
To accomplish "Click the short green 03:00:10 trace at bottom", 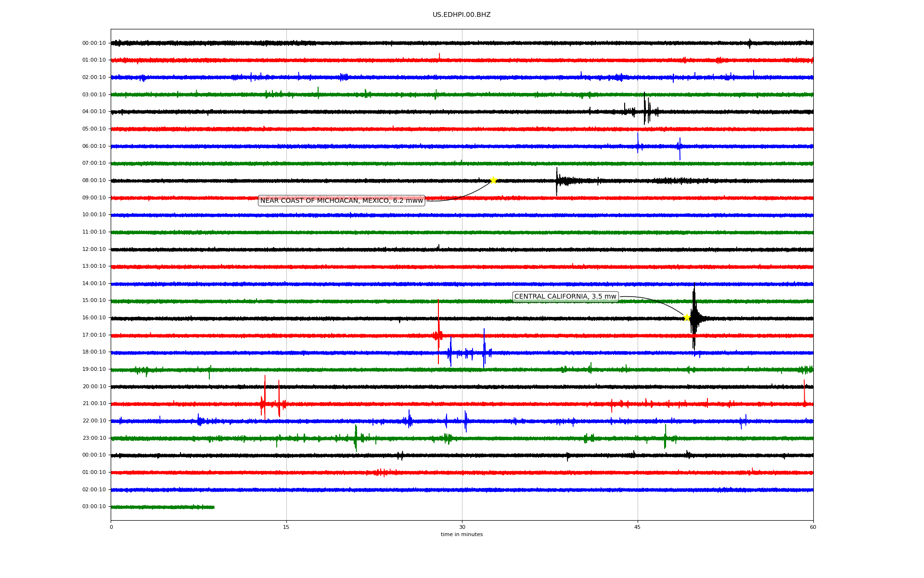I will pos(163,507).
